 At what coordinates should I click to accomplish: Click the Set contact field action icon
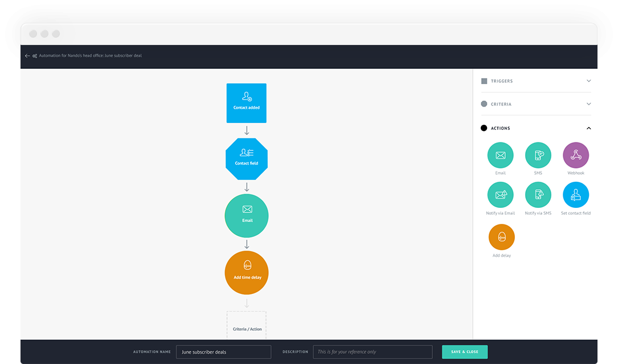click(x=576, y=195)
